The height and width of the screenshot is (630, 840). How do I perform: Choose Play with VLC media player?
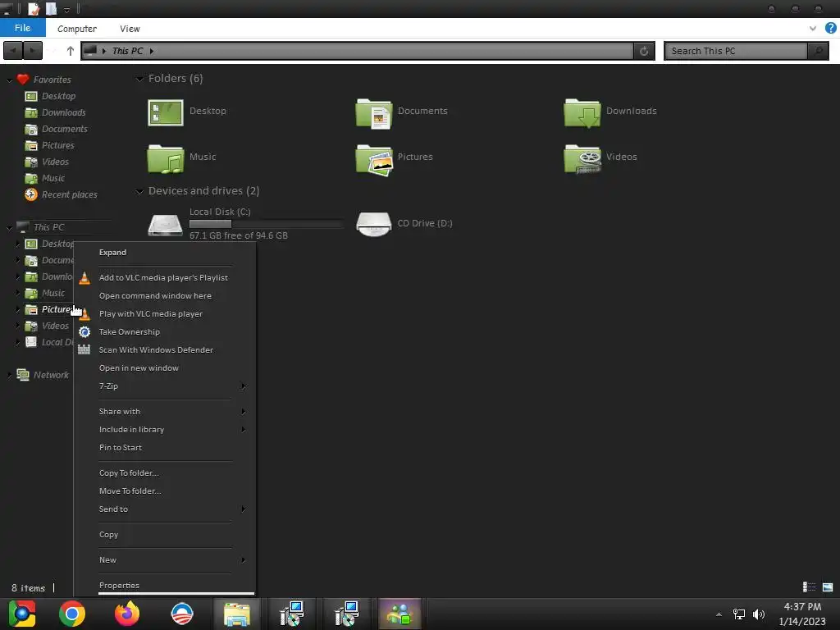pos(164,314)
